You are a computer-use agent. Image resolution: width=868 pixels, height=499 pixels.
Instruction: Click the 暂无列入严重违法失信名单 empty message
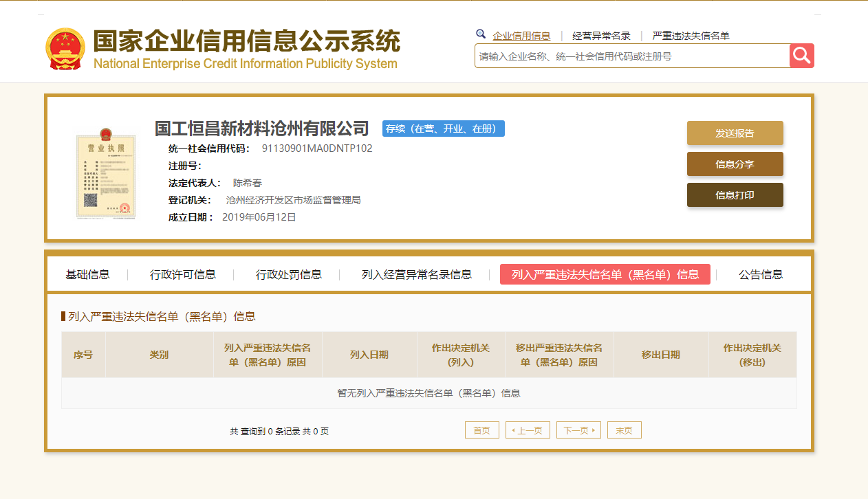428,393
